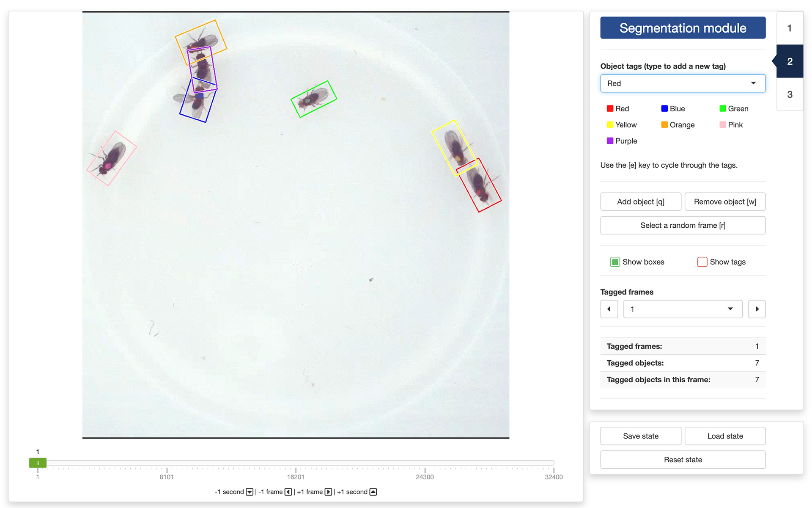The height and width of the screenshot is (508, 812).
Task: Step back one frame with left arrow icon
Action: (x=288, y=492)
